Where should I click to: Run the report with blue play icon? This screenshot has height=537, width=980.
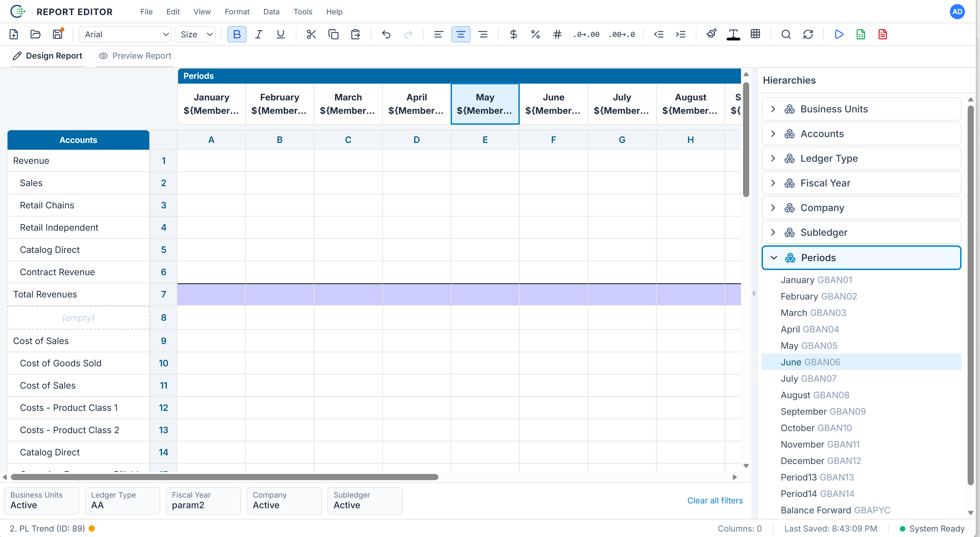(839, 34)
